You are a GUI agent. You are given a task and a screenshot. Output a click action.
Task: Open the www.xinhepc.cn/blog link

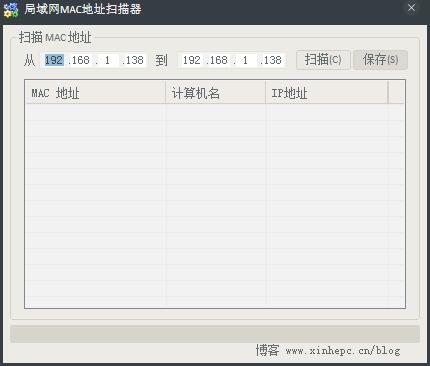pos(343,351)
